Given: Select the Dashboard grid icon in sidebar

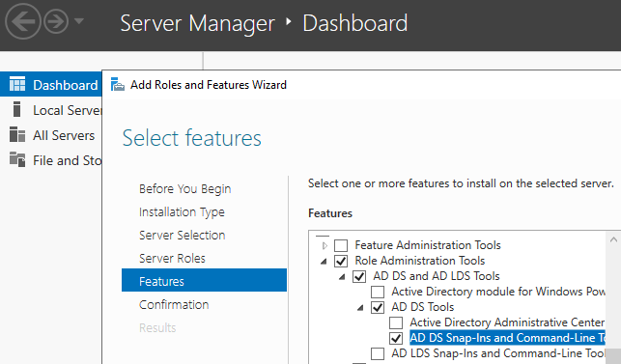Looking at the screenshot, I should pos(17,84).
